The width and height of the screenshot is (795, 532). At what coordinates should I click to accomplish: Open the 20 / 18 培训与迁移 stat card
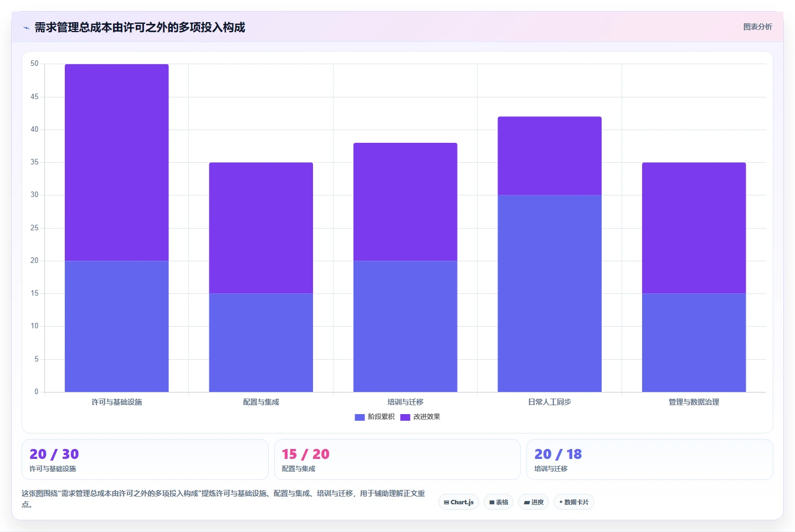(x=650, y=459)
